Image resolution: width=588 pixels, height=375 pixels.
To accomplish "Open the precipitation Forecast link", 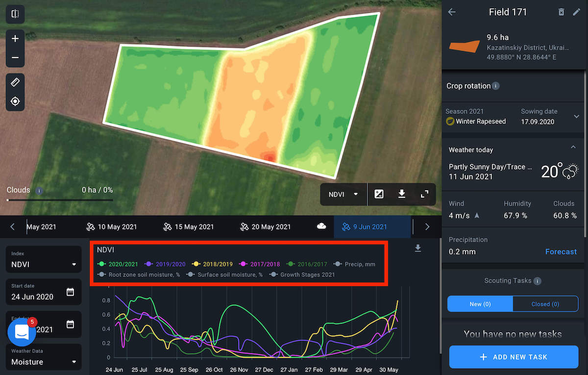I will pyautogui.click(x=561, y=251).
